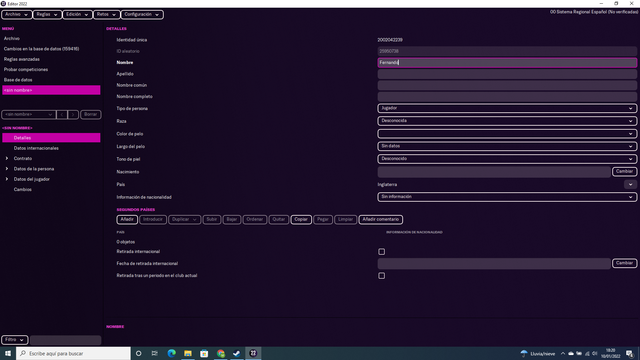Screen dimensions: 640x360
Task: Click the Nombre completo input field
Action: 507,97
